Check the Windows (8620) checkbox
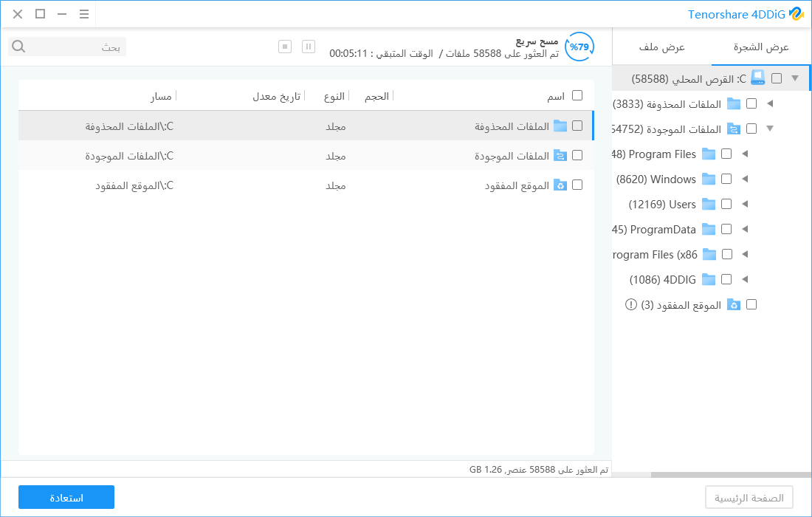The height and width of the screenshot is (517, 812). coord(726,179)
